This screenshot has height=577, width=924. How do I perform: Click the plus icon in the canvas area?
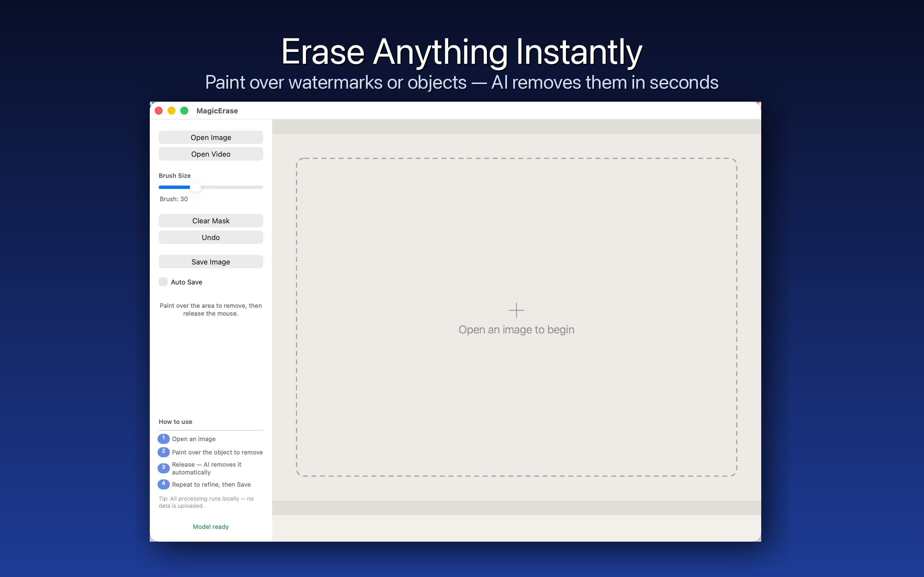(x=516, y=310)
